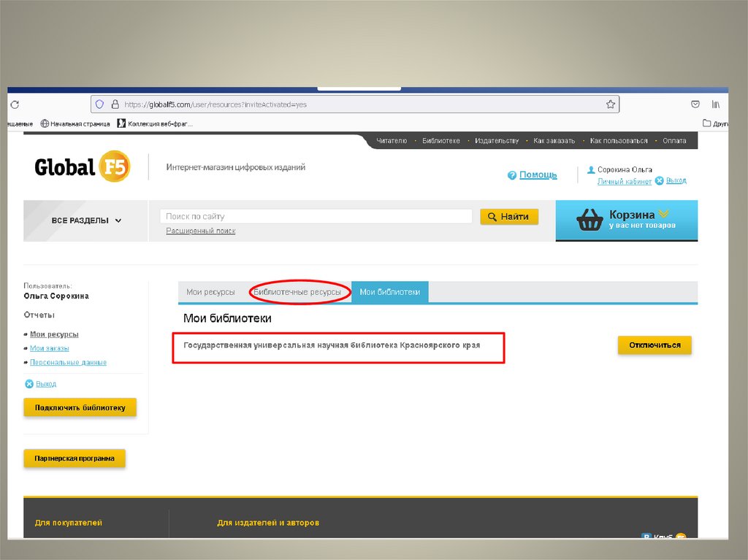
Task: Open Как заказать menu item
Action: 554,141
